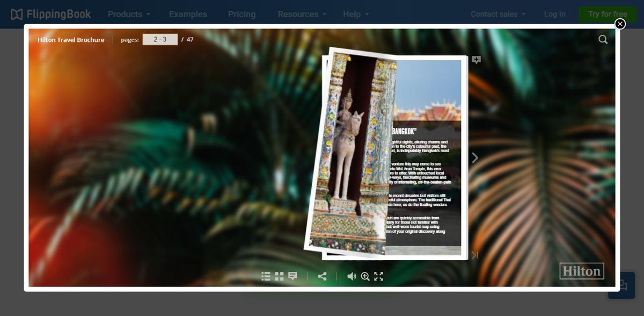Open the page thumbnails view
Image resolution: width=644 pixels, height=316 pixels.
tap(279, 276)
